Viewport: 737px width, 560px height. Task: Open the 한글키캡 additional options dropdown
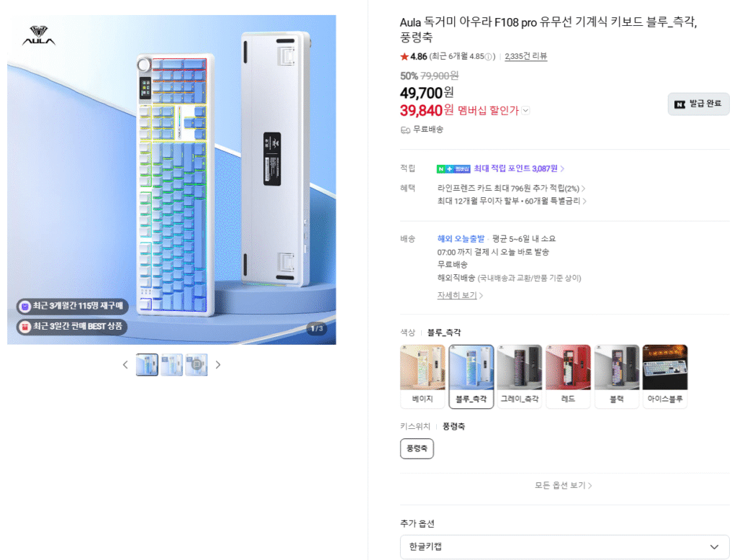click(x=562, y=546)
